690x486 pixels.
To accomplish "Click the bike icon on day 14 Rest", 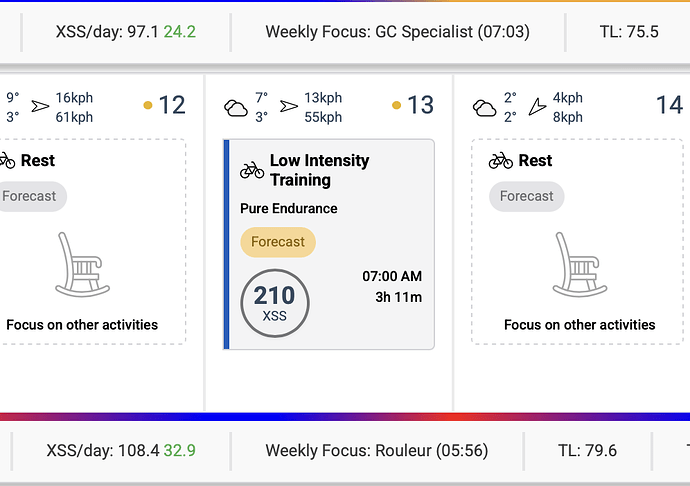I will pos(500,160).
